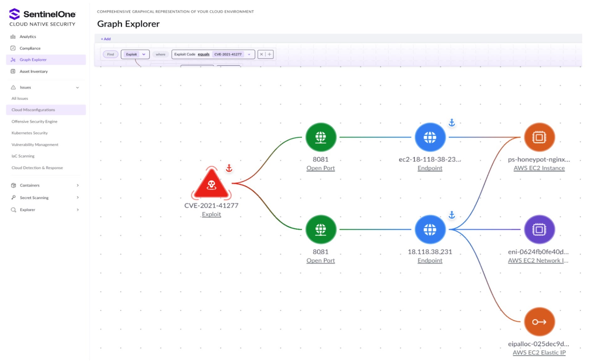589x364 pixels.
Task: Click the purple eni network interface node
Action: point(539,230)
